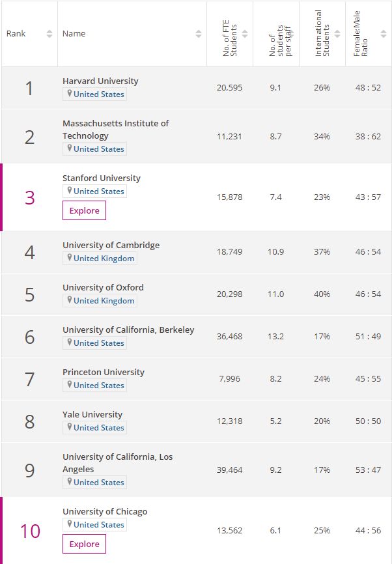Open Harvard University link
This screenshot has width=392, height=564.
coord(100,81)
